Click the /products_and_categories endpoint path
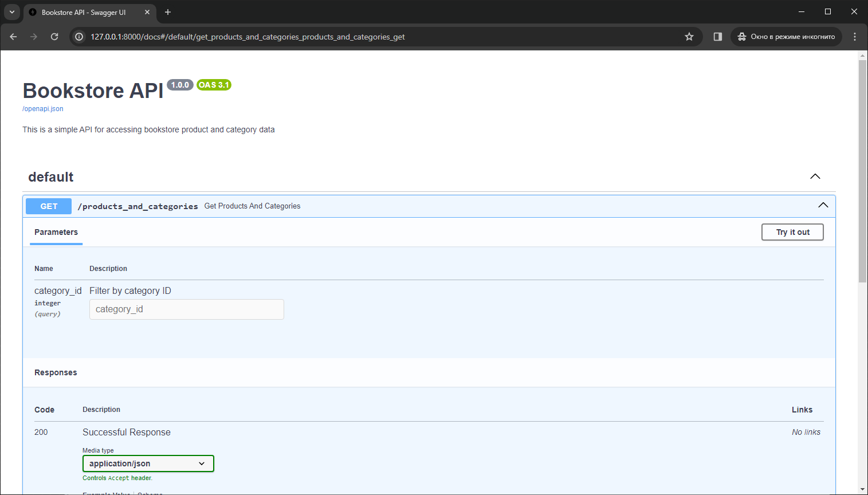The width and height of the screenshot is (868, 495). [x=138, y=206]
